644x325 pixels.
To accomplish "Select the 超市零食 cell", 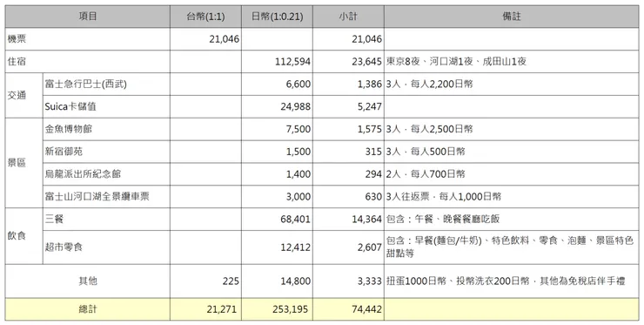I will tap(106, 247).
